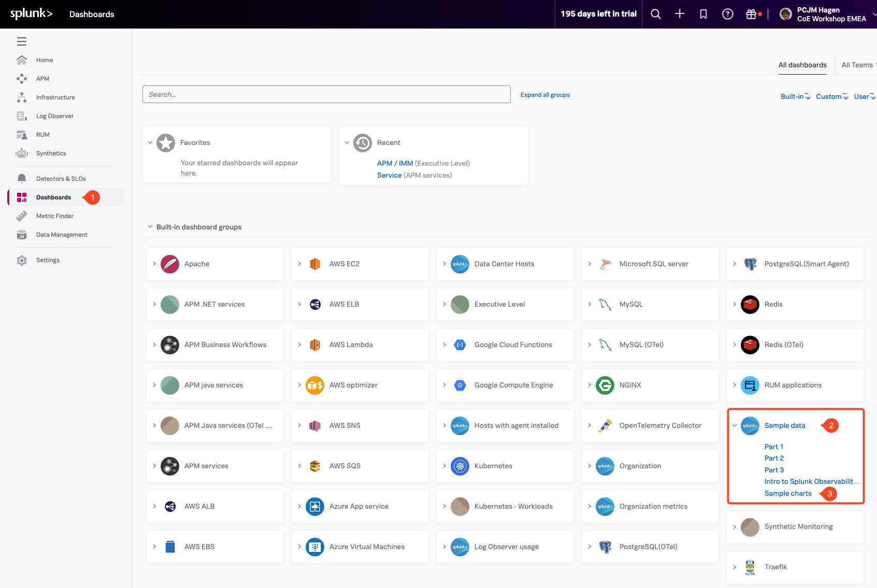Collapse the Sample data group

(x=735, y=425)
